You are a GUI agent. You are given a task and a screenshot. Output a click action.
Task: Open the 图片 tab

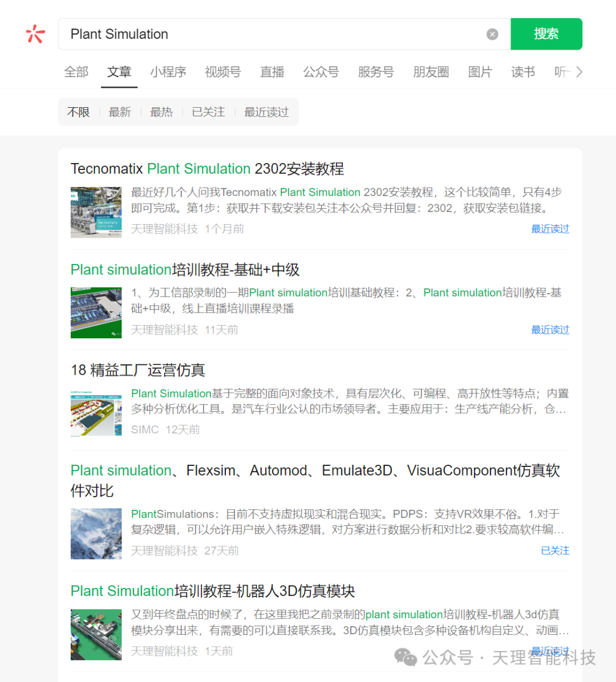(x=480, y=72)
